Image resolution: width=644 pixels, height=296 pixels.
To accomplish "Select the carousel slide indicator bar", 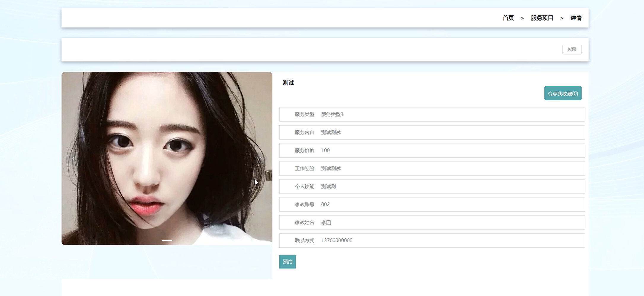I will [167, 240].
